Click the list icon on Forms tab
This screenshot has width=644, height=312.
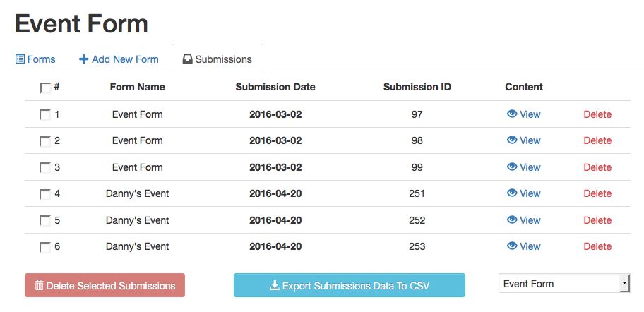tap(20, 59)
